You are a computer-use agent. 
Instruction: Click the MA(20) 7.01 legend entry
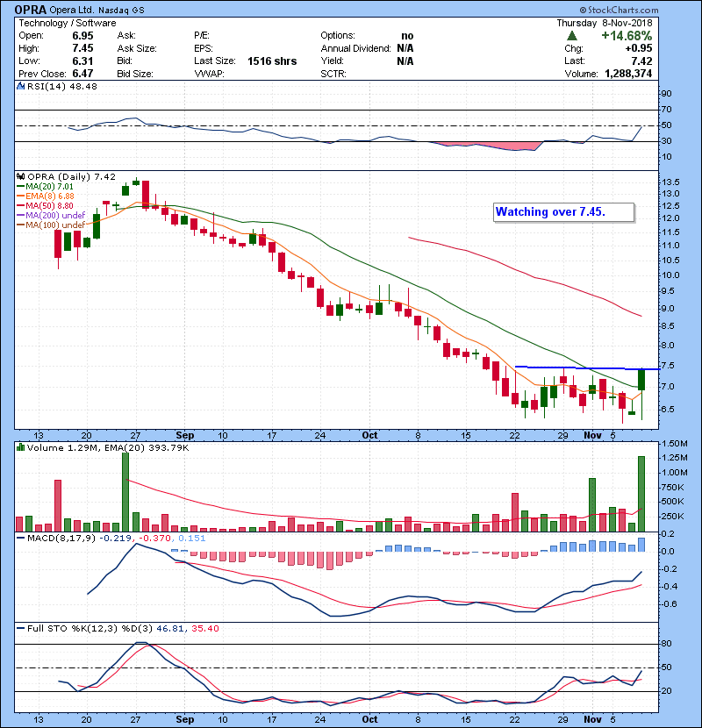pos(45,186)
